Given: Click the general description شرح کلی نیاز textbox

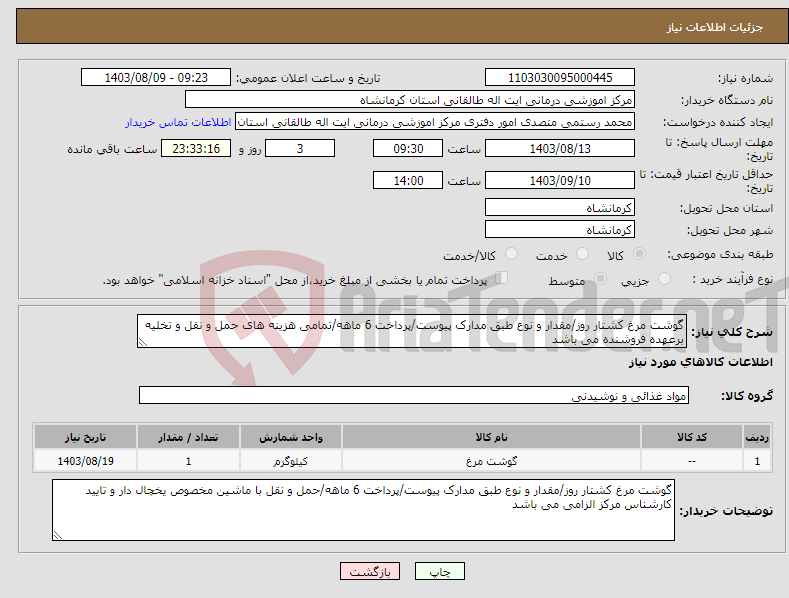Looking at the screenshot, I should 412,331.
